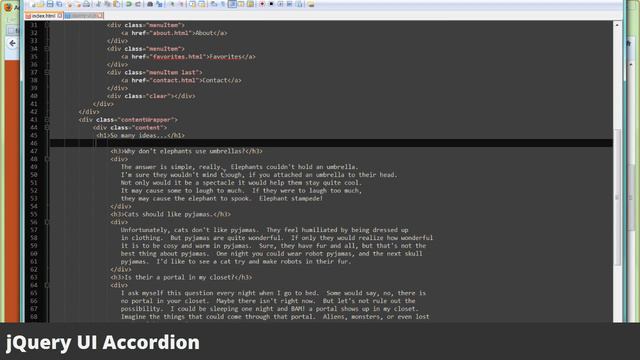Click the line starting 'I ask myself this question'
The height and width of the screenshot is (360, 640).
pos(273,293)
